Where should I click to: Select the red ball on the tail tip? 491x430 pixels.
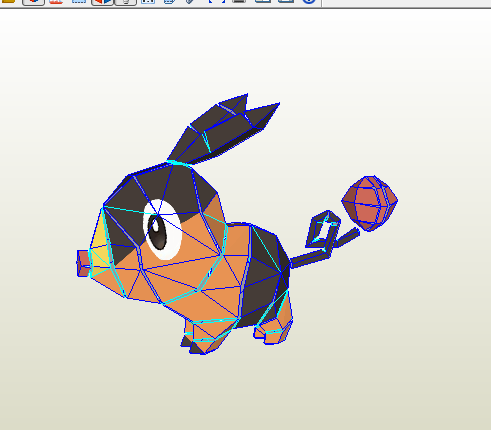(370, 203)
